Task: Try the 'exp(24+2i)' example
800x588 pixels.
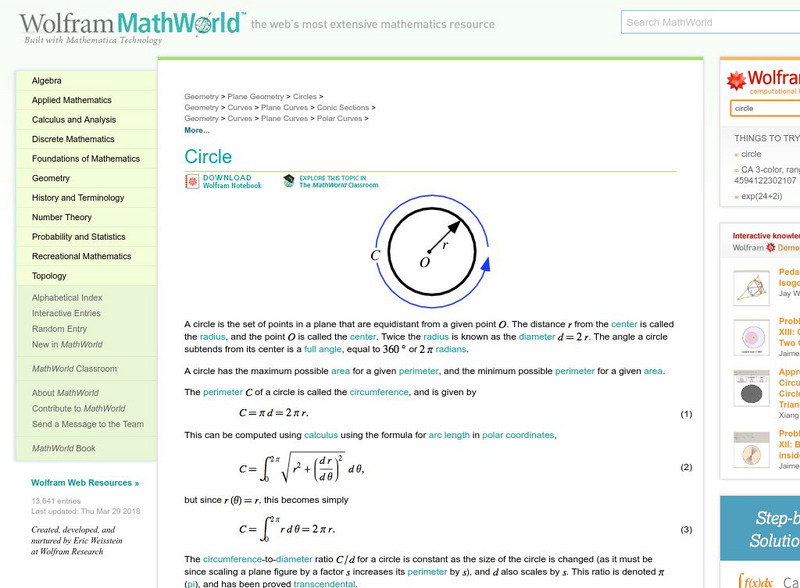Action: point(761,196)
